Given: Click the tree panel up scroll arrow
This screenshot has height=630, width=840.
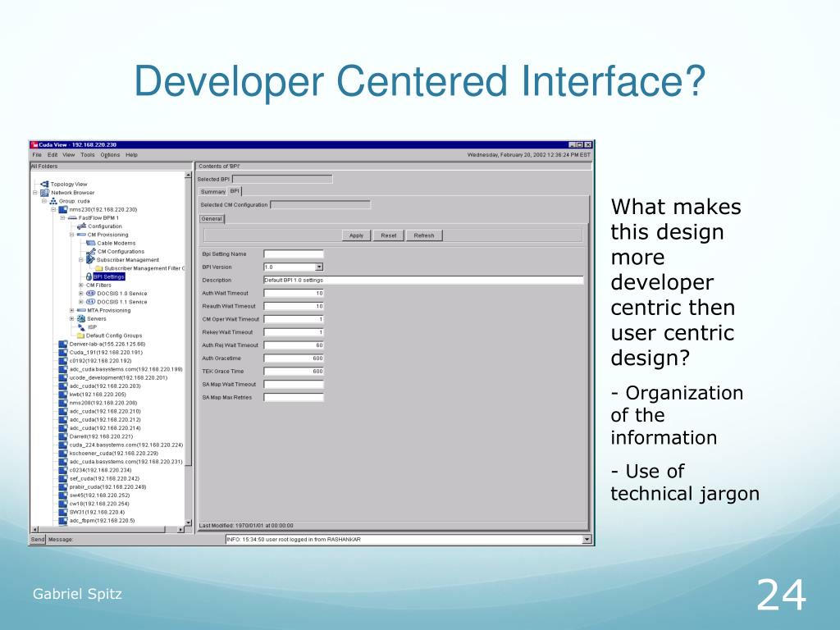Looking at the screenshot, I should 188,175.
